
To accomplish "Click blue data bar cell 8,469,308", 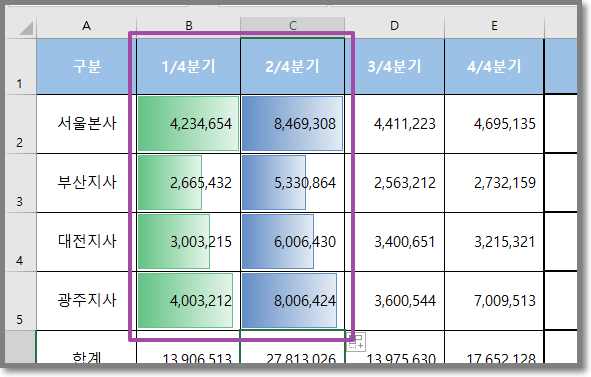I will 292,124.
